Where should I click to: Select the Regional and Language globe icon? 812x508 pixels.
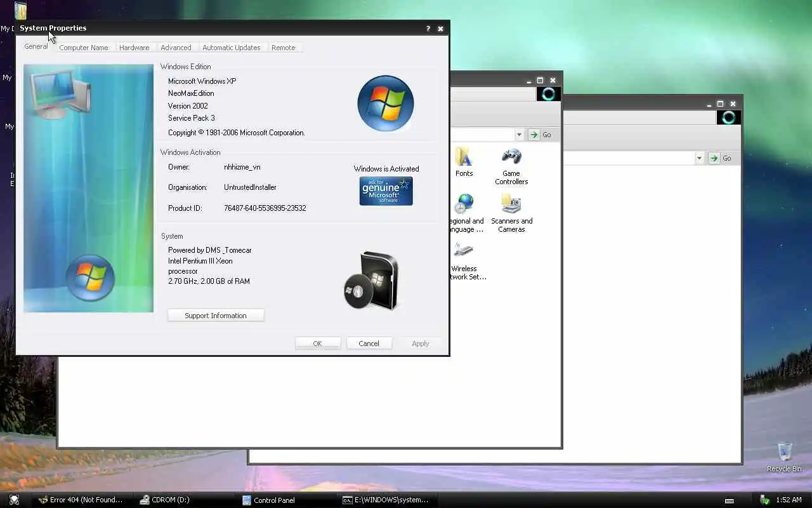465,204
